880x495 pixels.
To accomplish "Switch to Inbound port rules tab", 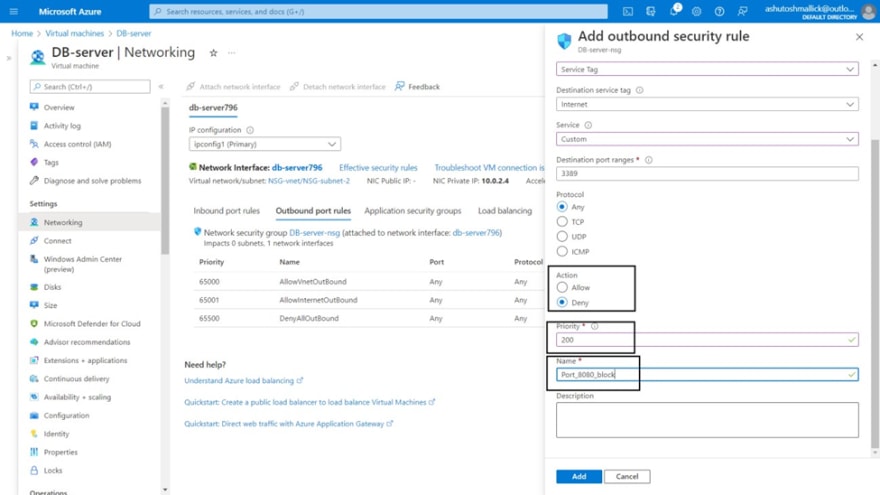I will pos(227,211).
